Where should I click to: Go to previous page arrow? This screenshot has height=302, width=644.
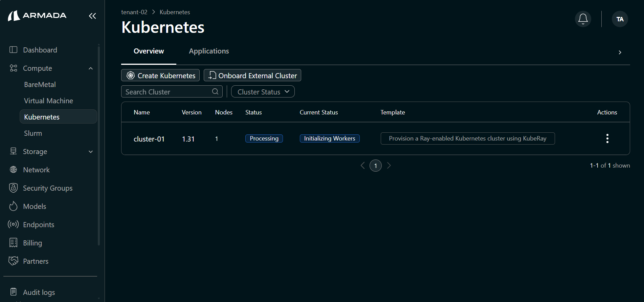point(363,166)
